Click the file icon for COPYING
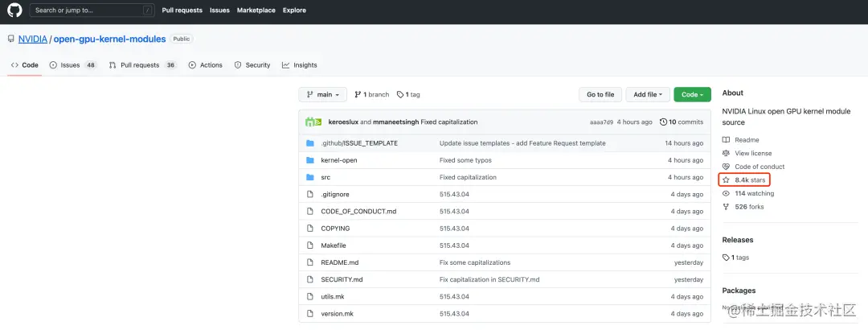The height and width of the screenshot is (330, 868). click(310, 229)
